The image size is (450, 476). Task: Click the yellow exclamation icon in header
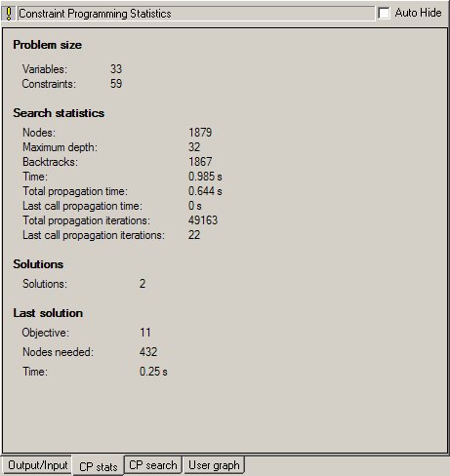9,14
